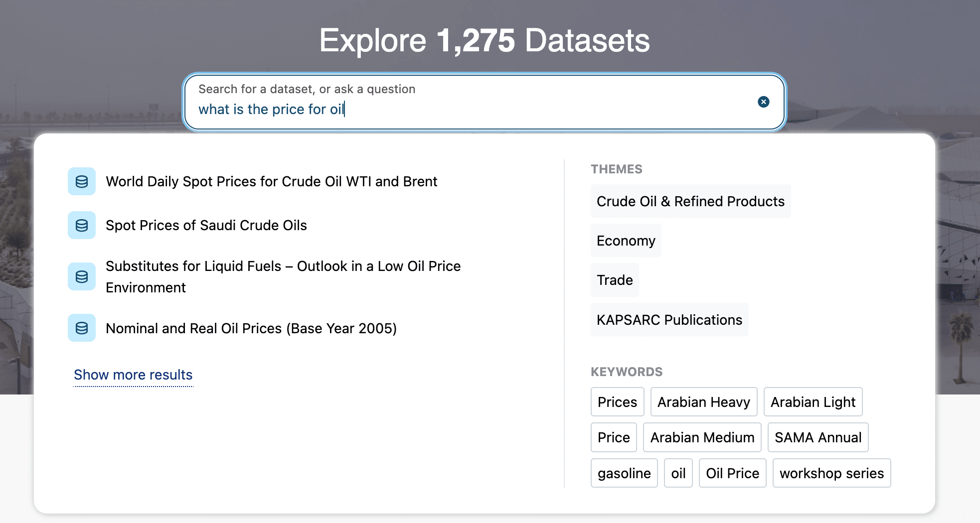Clear the search field with the X icon
The width and height of the screenshot is (980, 523).
(763, 102)
